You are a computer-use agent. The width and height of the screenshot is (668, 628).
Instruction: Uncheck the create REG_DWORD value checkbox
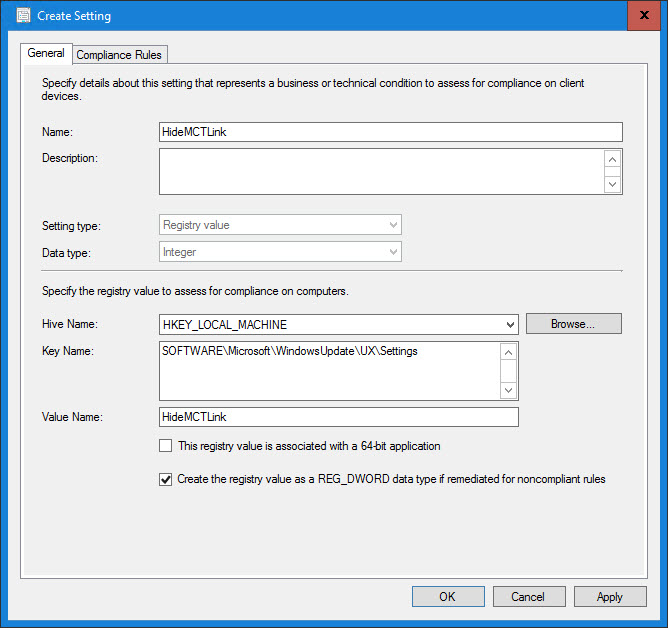(x=166, y=479)
